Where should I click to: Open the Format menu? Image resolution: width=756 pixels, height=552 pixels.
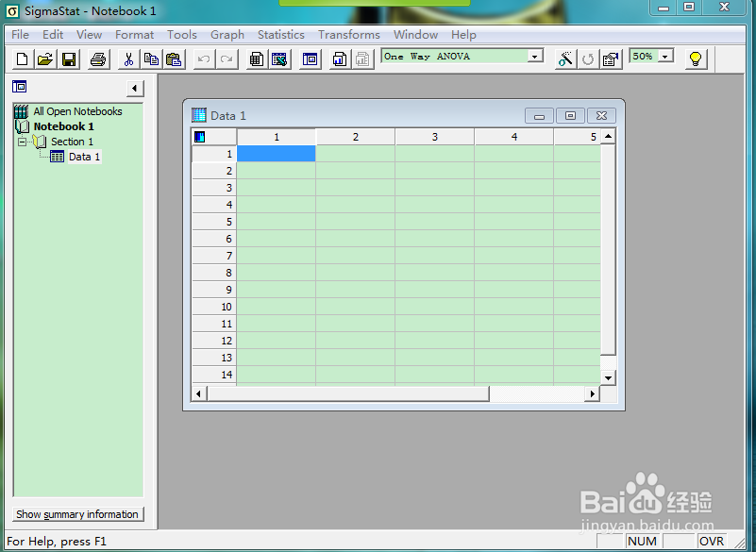[x=135, y=35]
